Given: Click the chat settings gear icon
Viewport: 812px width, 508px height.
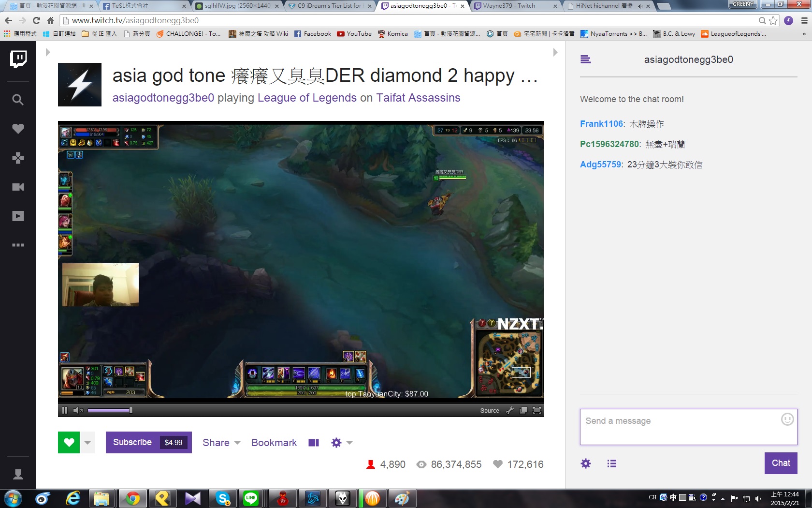Looking at the screenshot, I should coord(586,463).
